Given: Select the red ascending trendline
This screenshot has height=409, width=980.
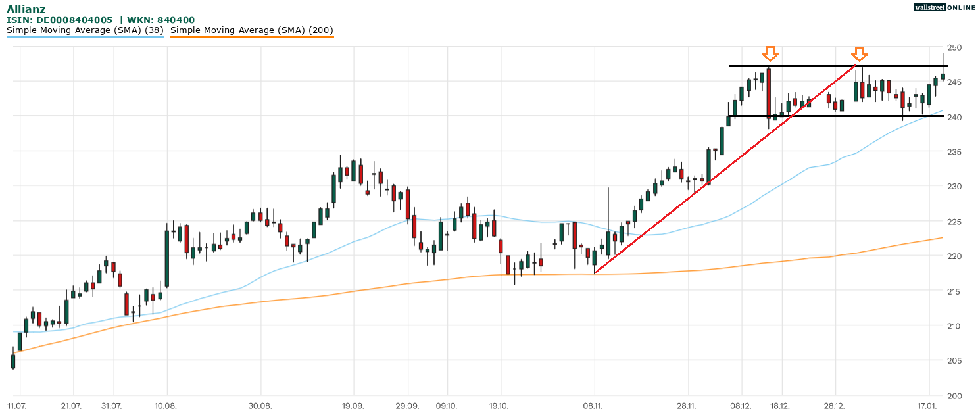Looking at the screenshot, I should (x=691, y=196).
